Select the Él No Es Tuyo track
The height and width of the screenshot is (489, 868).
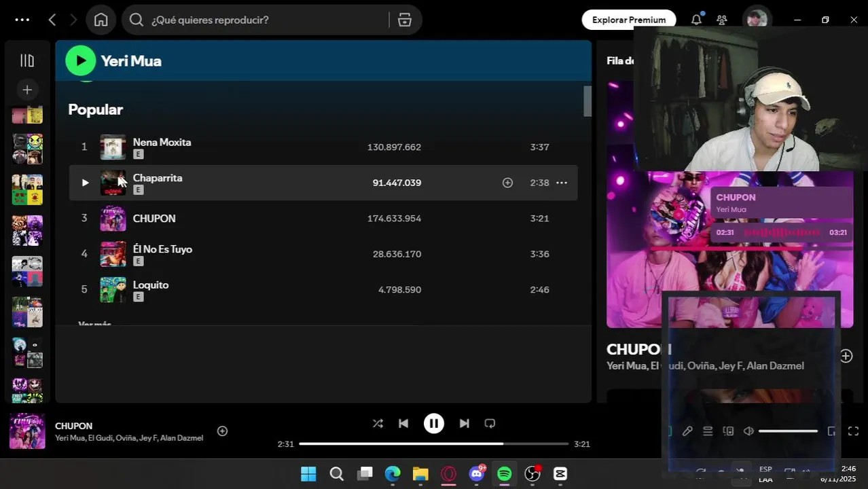[x=323, y=254]
